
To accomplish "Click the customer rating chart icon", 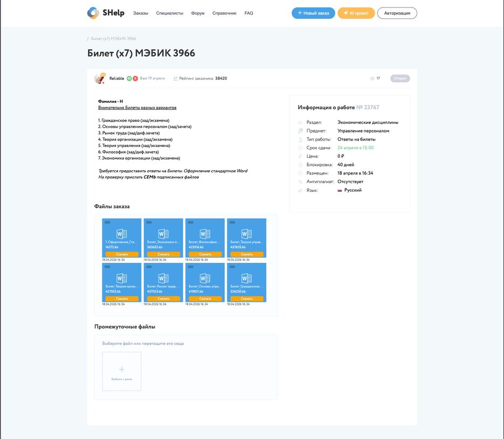I will [x=176, y=78].
